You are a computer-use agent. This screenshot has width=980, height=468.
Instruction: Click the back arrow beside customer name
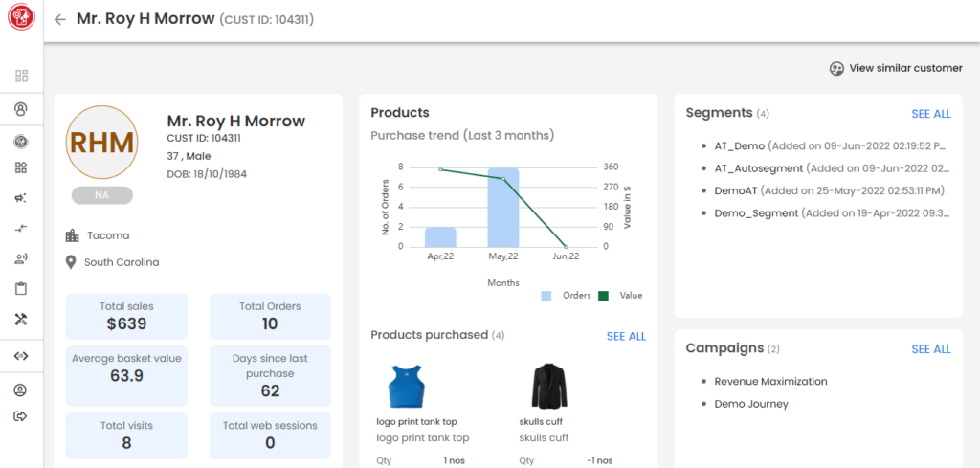60,19
